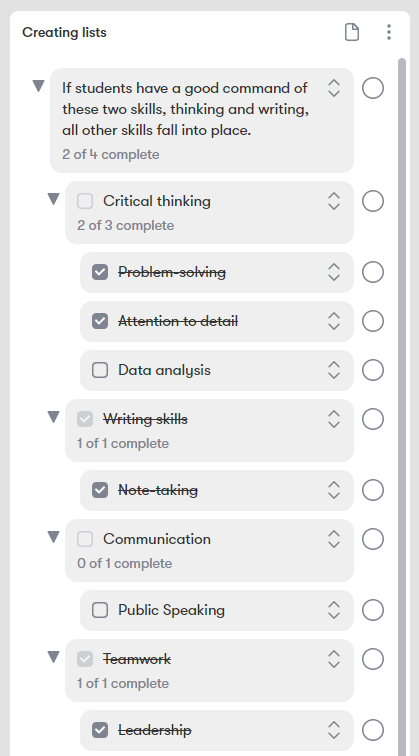
Task: Select the circle beside Communication
Action: [x=373, y=539]
